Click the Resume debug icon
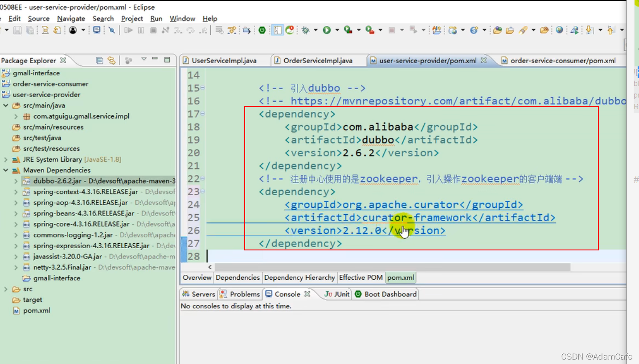639x364 pixels. click(x=128, y=30)
